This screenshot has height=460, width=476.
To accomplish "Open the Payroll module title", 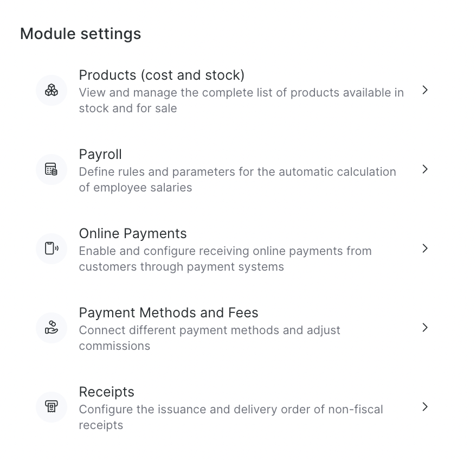I will pos(100,154).
